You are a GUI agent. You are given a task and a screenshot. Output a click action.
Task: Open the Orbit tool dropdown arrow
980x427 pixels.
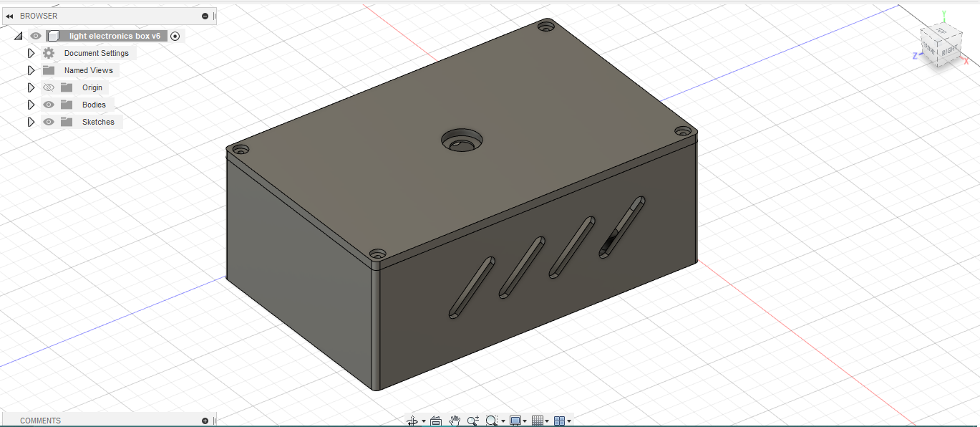click(424, 421)
